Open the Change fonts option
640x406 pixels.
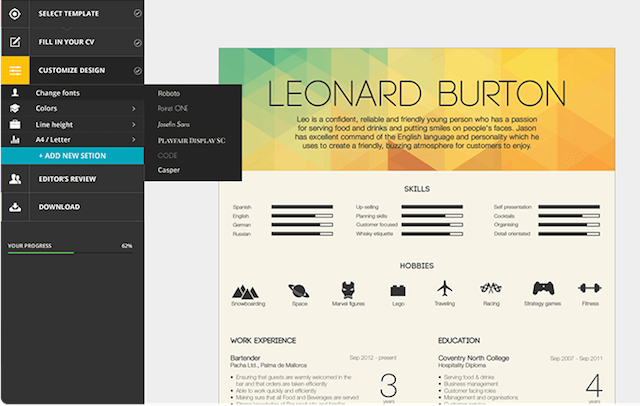click(58, 93)
